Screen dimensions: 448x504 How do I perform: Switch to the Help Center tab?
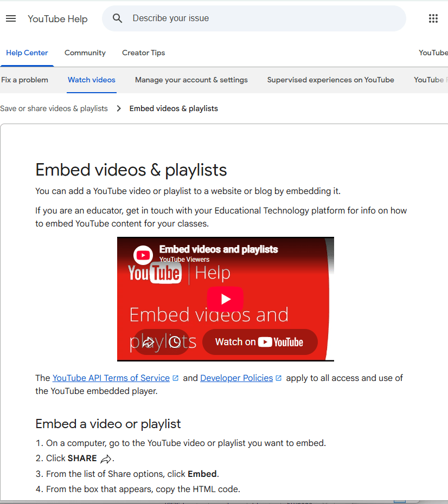tap(27, 53)
